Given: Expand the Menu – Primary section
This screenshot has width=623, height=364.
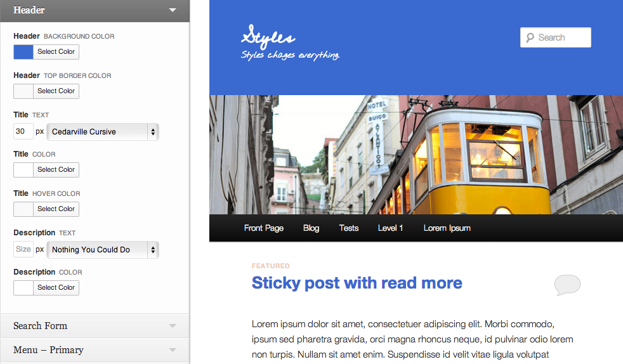Looking at the screenshot, I should coord(172,350).
